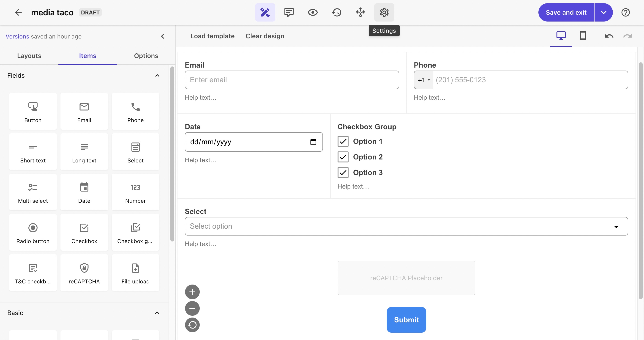Click the media taco form title
The height and width of the screenshot is (340, 644).
click(52, 12)
